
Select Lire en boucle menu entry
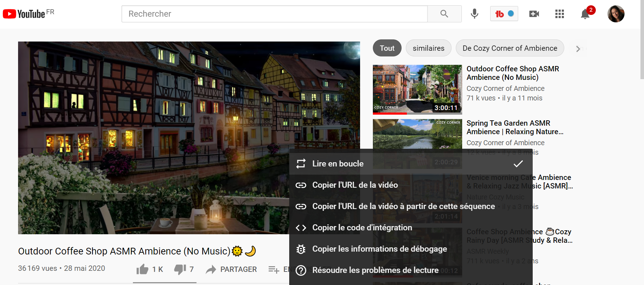click(x=411, y=164)
